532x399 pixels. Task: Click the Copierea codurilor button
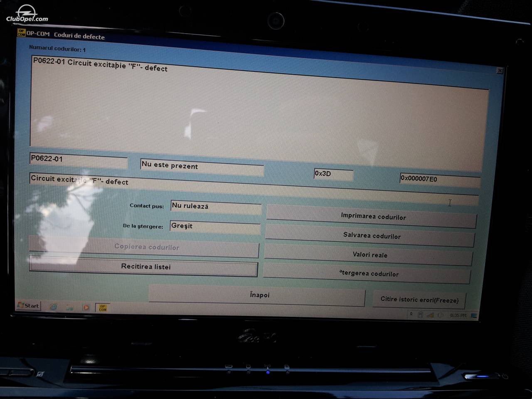coord(144,247)
